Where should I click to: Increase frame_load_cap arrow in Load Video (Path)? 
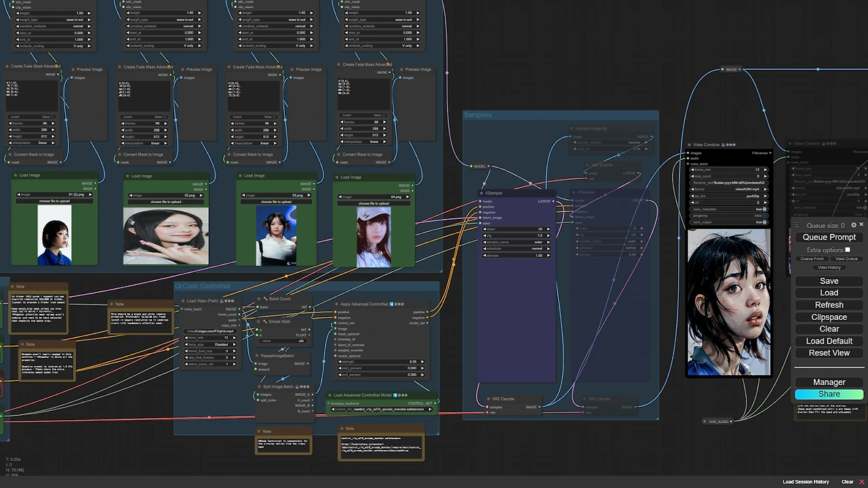tap(235, 351)
